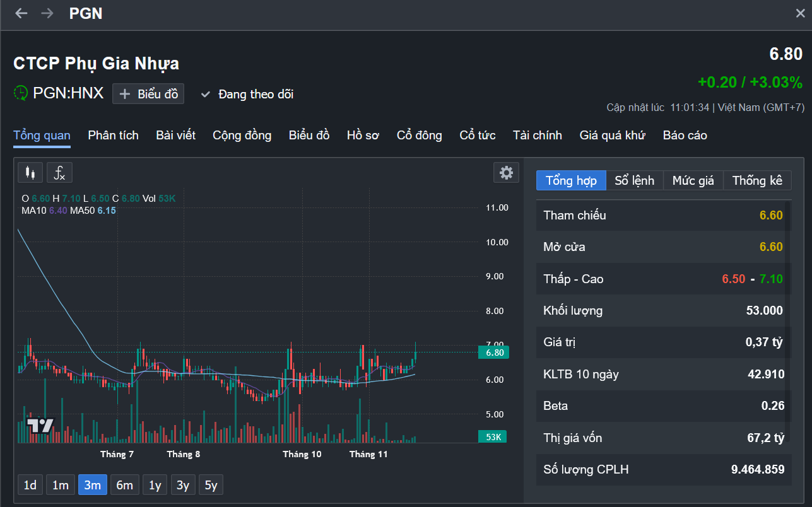Viewport: 812px width, 507px height.
Task: Switch to the Tổng quan tab
Action: tap(42, 135)
